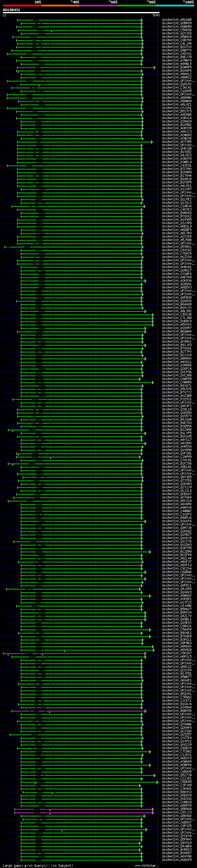The image size is (197, 868).
Task: Select label UniRef100_B1F156
Action: 177,464
